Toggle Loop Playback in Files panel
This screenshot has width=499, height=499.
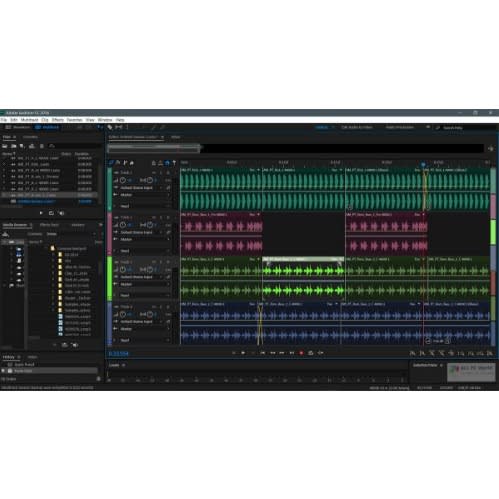click(51, 213)
